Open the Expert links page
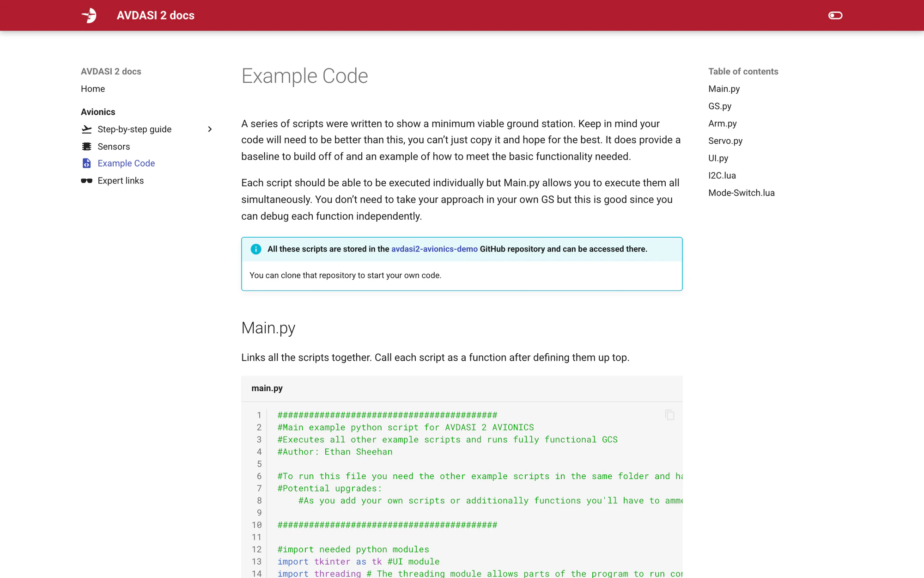This screenshot has width=924, height=578. (x=121, y=181)
